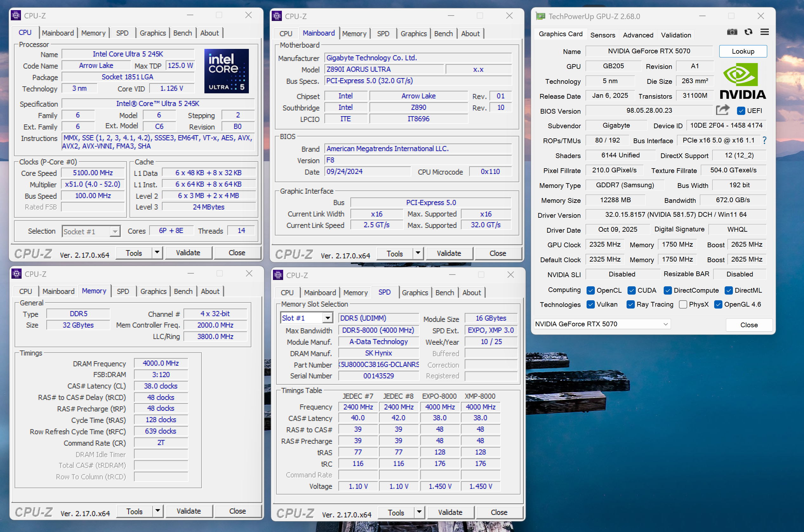Image resolution: width=804 pixels, height=532 pixels.
Task: Toggle the PhysX checkbox
Action: [x=683, y=304]
